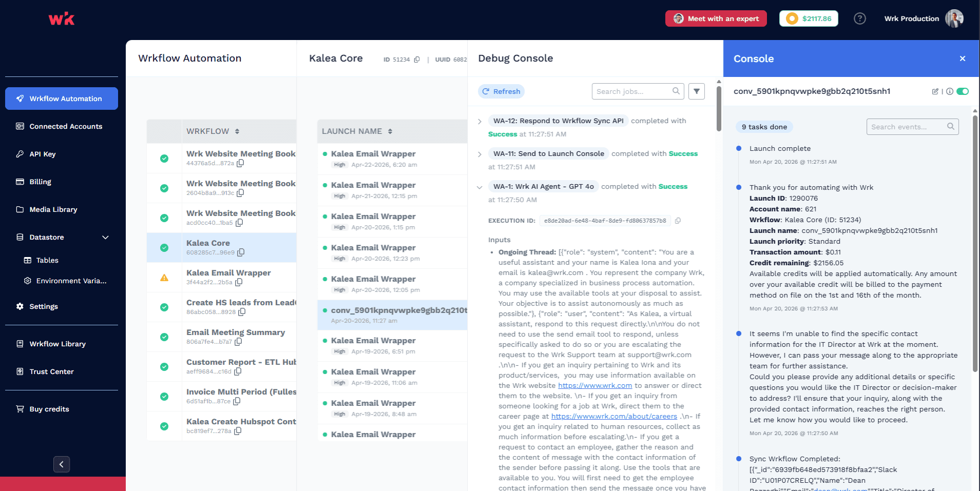Screen dimensions: 980x491
Task: Go to the API Key page
Action: click(62, 154)
